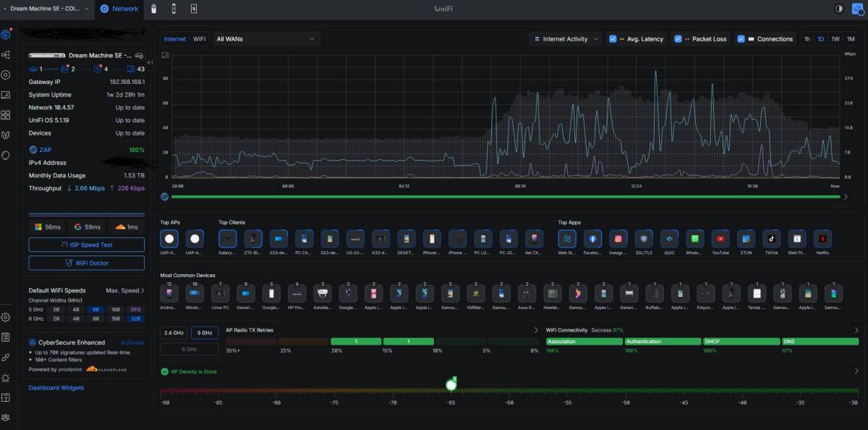Expand the WiFi Connectivity chevron

856,330
